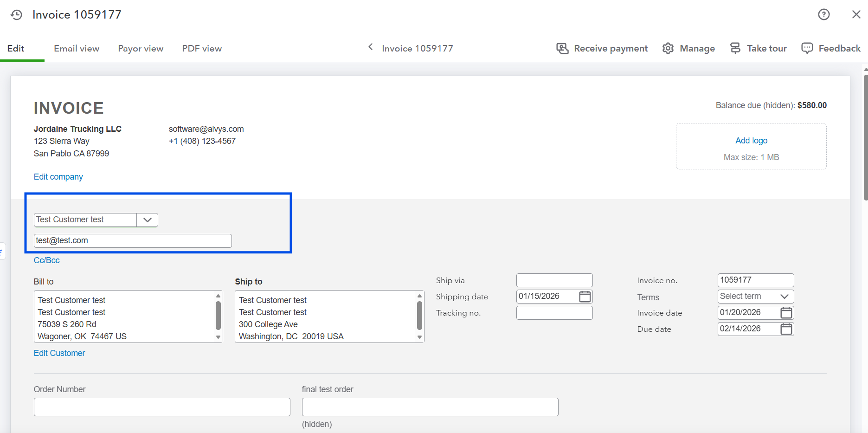Click the Balance due amount $580.00

click(812, 105)
